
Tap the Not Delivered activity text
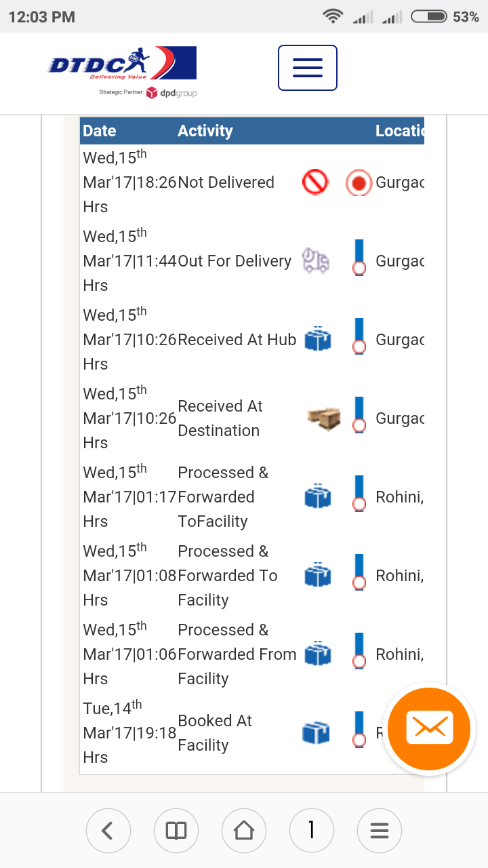[x=226, y=182]
